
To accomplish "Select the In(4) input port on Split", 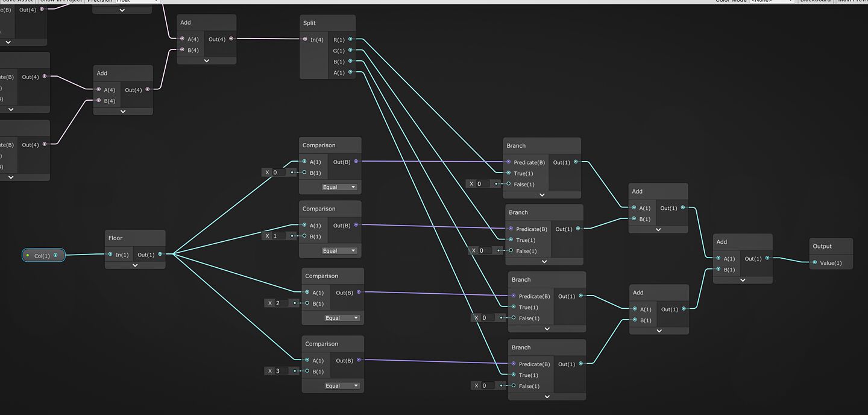I will pyautogui.click(x=305, y=39).
